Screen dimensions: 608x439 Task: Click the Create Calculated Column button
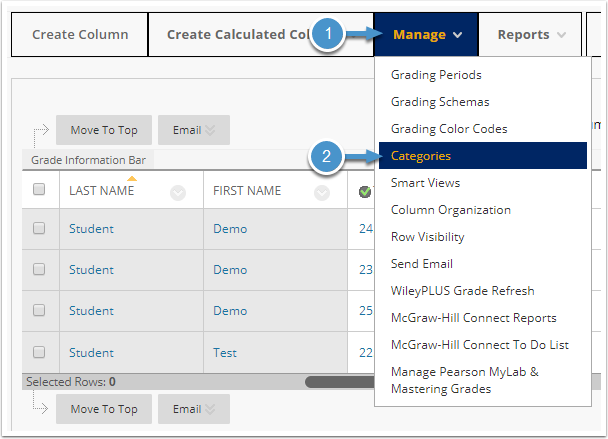261,35
